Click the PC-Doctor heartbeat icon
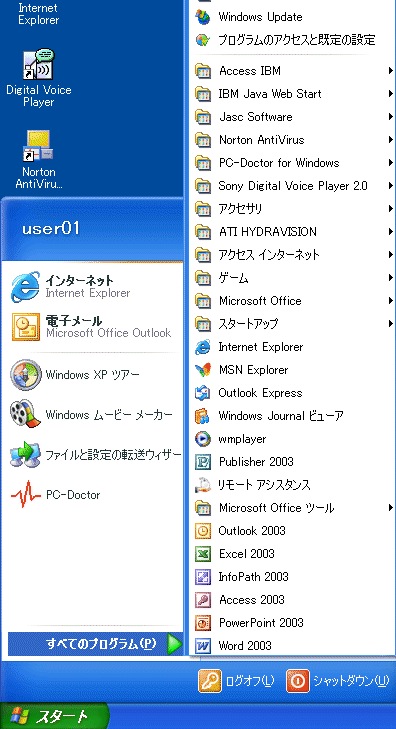Viewport: 396px width, 729px height. (x=25, y=495)
